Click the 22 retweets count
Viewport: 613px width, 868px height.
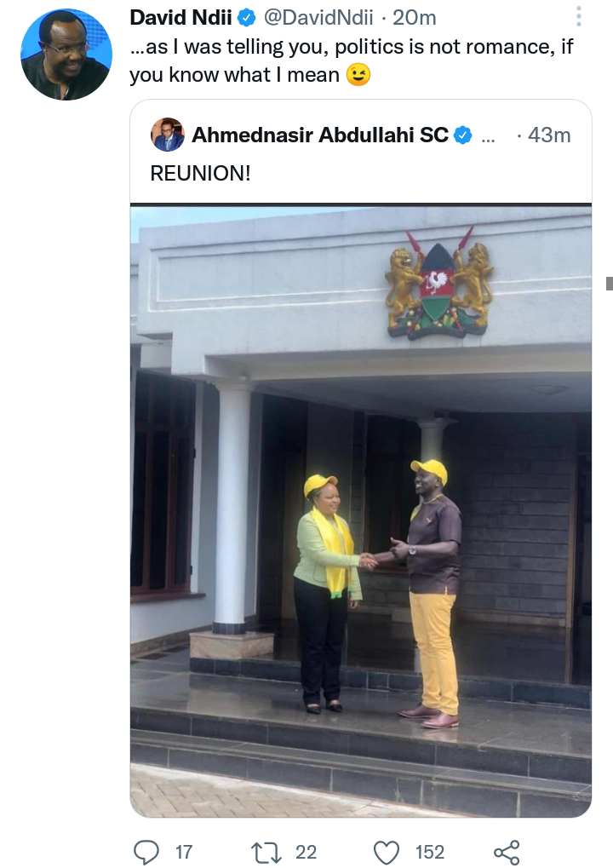pyautogui.click(x=306, y=852)
